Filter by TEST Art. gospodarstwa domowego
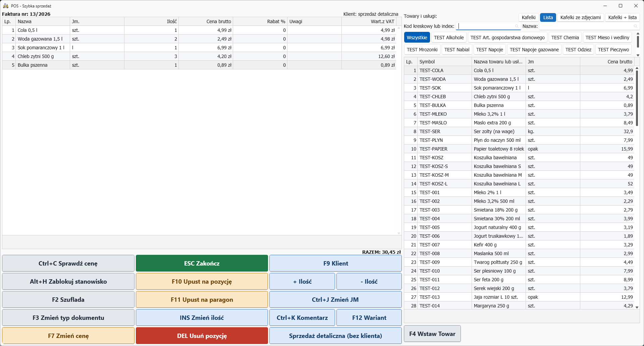644x346 pixels. pyautogui.click(x=507, y=38)
